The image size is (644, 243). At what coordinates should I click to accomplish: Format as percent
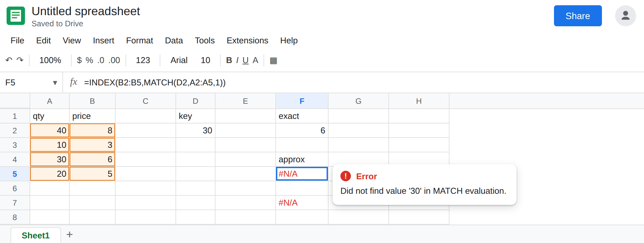point(89,60)
